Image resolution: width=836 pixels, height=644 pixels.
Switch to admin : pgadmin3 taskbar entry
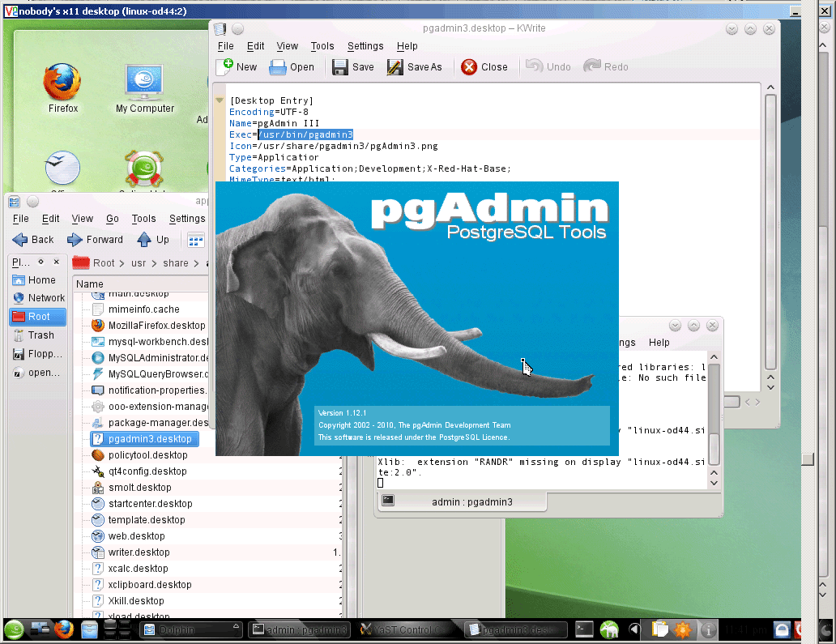pyautogui.click(x=300, y=629)
